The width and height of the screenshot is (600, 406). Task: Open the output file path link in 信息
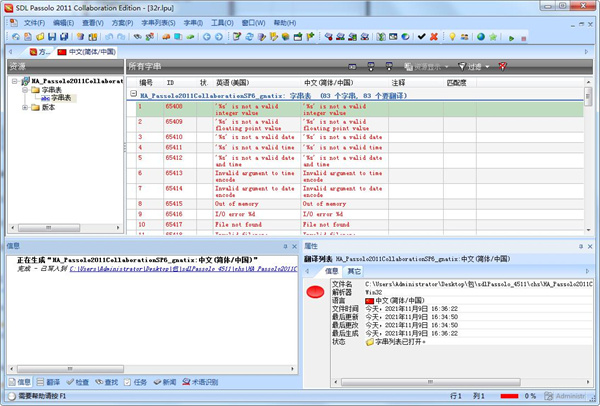click(184, 269)
